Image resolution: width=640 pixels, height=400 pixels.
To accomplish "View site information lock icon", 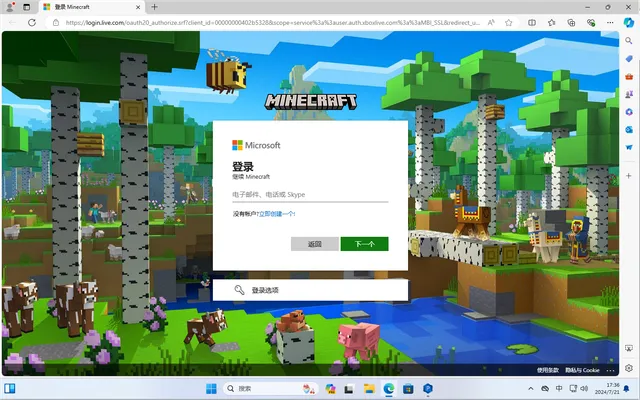I will (56, 22).
